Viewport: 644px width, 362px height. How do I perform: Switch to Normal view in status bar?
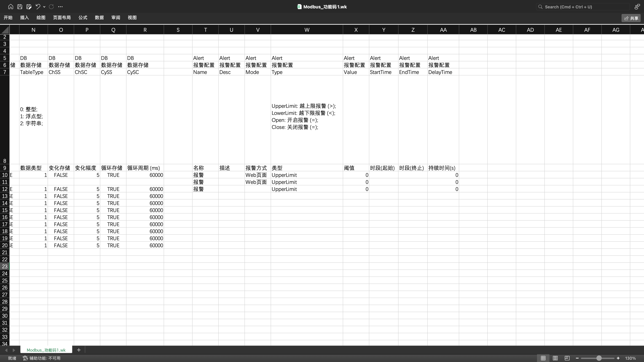(543, 358)
